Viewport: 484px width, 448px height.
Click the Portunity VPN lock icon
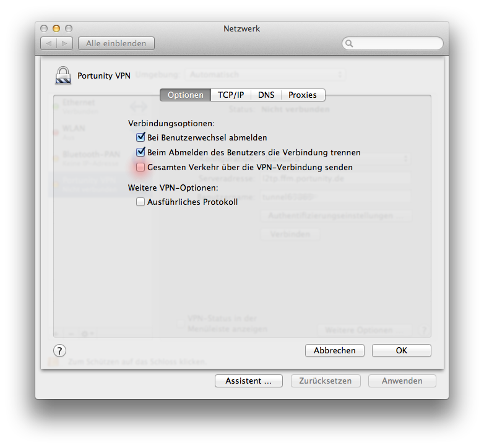(63, 75)
